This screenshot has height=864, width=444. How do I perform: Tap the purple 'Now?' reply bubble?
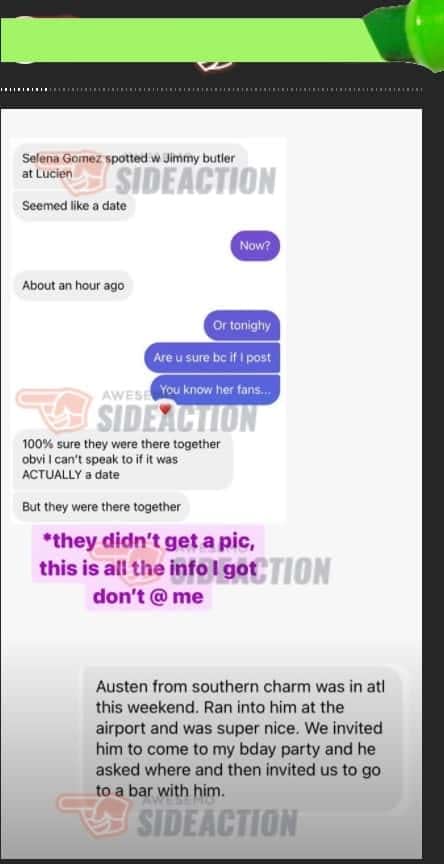click(255, 246)
